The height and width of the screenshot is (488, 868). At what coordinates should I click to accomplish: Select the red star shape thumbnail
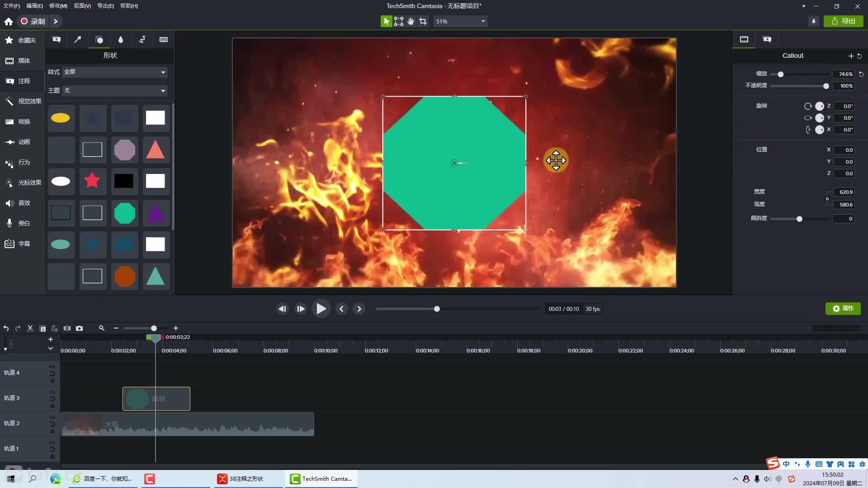pos(92,181)
